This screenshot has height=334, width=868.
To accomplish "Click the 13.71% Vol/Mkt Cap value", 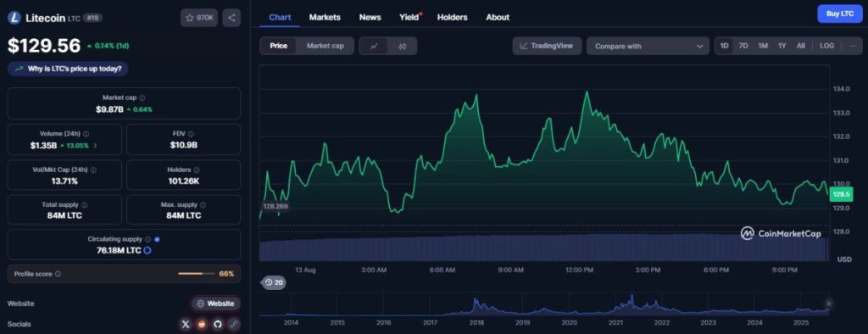I will pyautogui.click(x=64, y=181).
